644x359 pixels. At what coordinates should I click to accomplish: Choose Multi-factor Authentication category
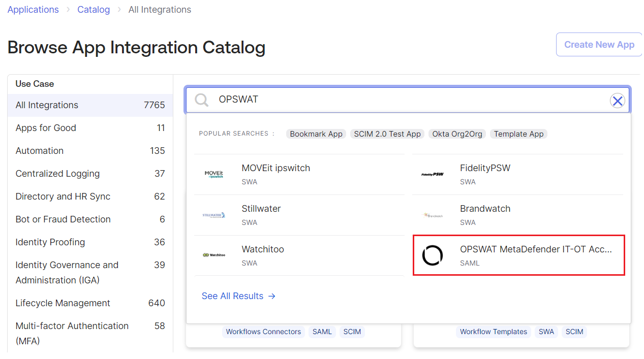tap(90, 333)
